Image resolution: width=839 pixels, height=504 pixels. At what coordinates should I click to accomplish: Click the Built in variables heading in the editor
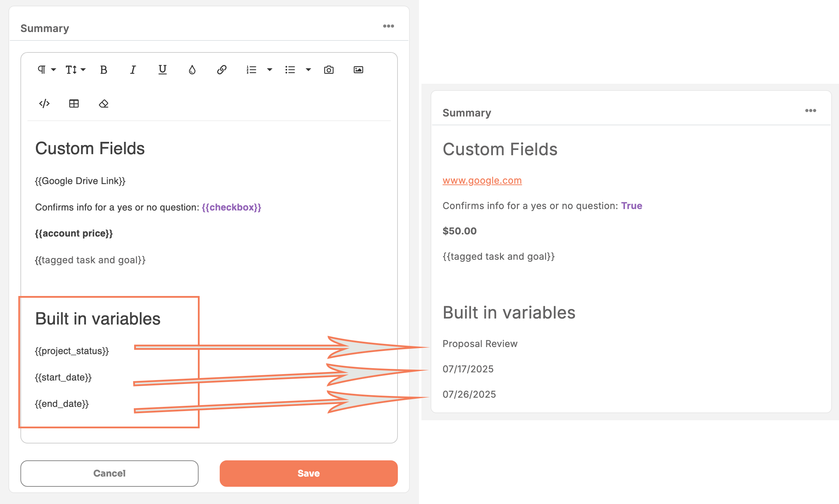point(98,319)
